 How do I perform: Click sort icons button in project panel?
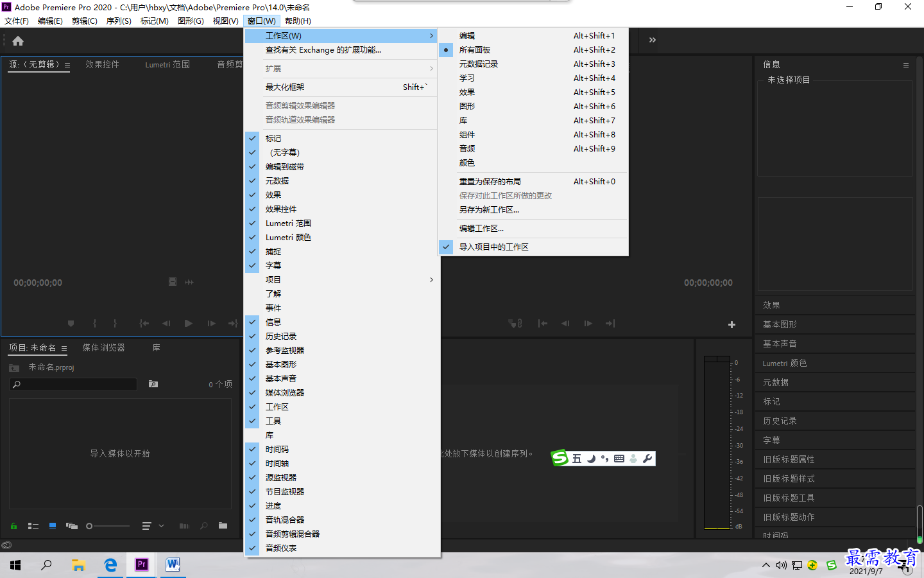tap(147, 526)
